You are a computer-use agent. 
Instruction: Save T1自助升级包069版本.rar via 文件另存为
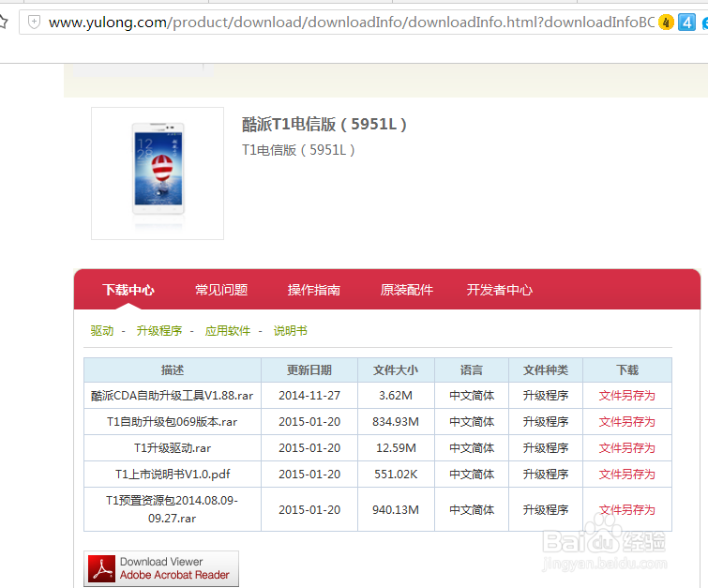pos(626,422)
